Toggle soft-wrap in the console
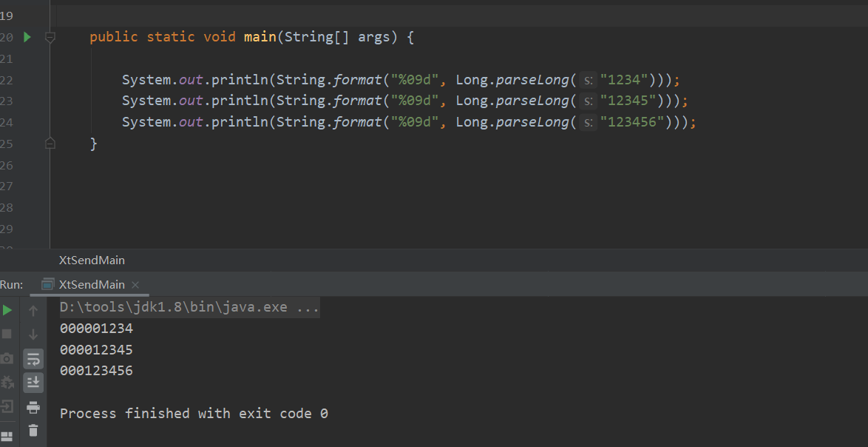This screenshot has height=447, width=868. tap(33, 359)
